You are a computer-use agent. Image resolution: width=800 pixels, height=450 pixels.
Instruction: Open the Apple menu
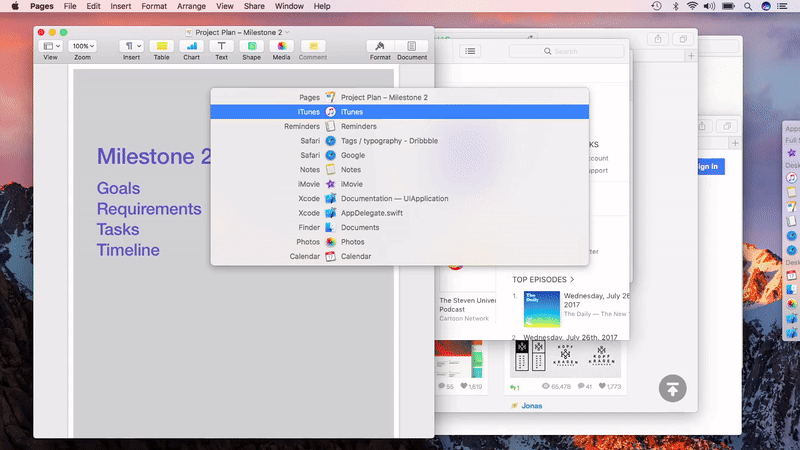[15, 6]
